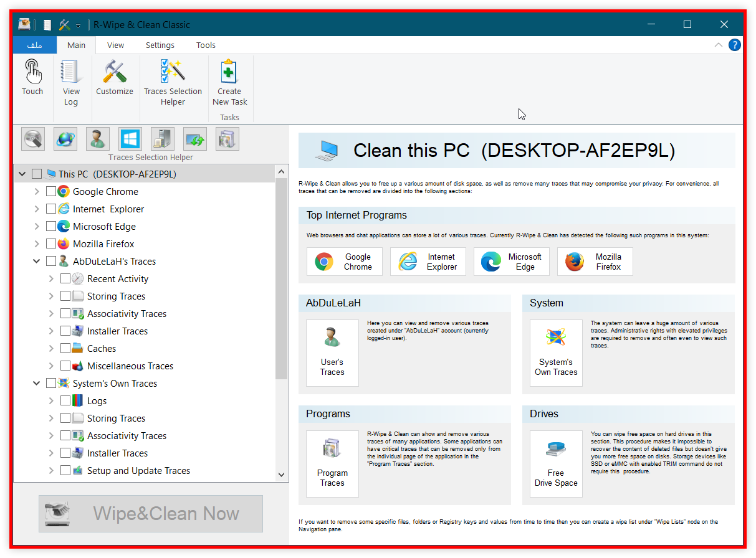The height and width of the screenshot is (558, 756).
Task: Open Mozilla Firefox card in Top Internet Programs
Action: pyautogui.click(x=595, y=262)
